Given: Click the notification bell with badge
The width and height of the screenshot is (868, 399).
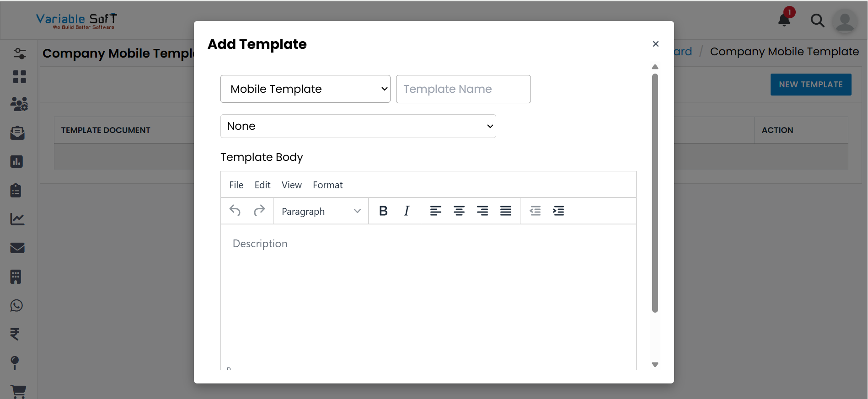Looking at the screenshot, I should [784, 20].
